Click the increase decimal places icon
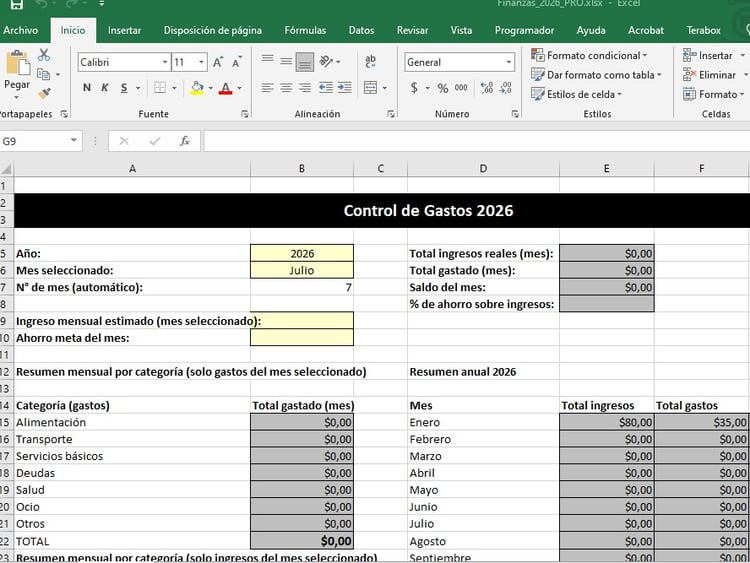This screenshot has width=750, height=563. (487, 88)
